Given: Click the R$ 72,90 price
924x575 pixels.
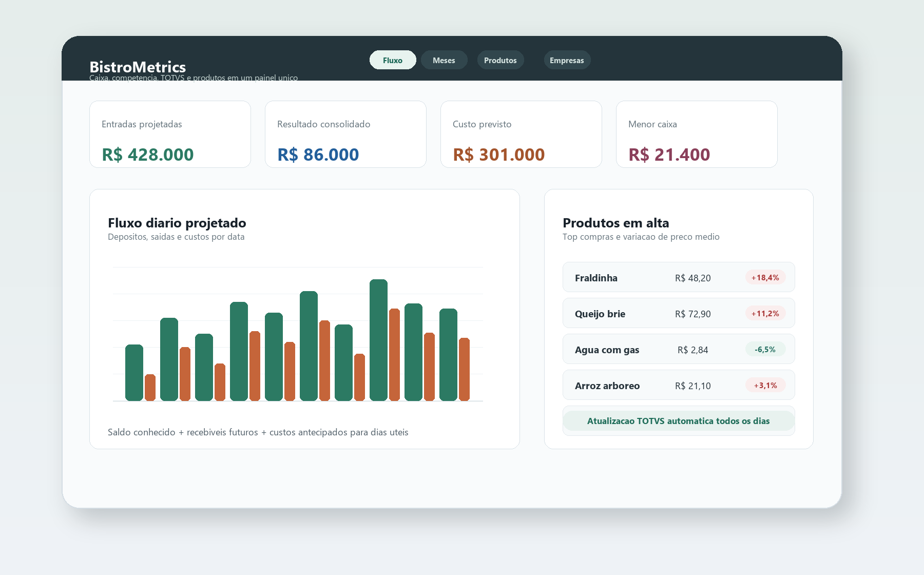Looking at the screenshot, I should pyautogui.click(x=693, y=314).
